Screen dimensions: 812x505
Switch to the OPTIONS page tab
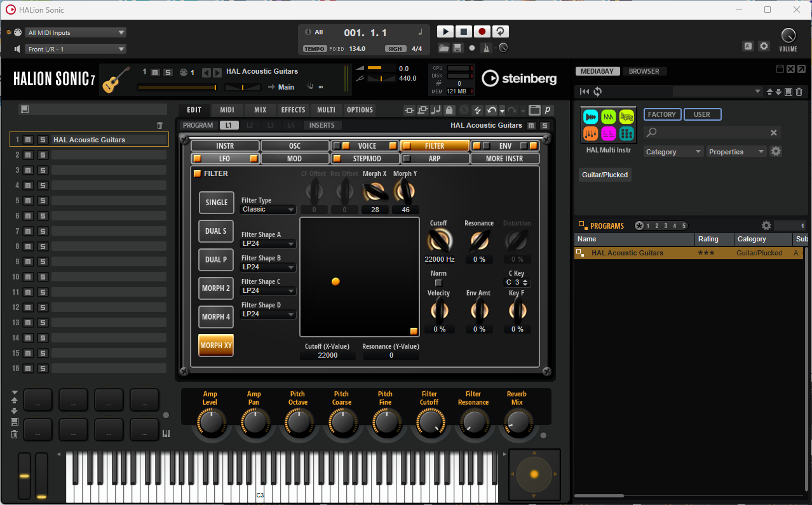pyautogui.click(x=360, y=110)
